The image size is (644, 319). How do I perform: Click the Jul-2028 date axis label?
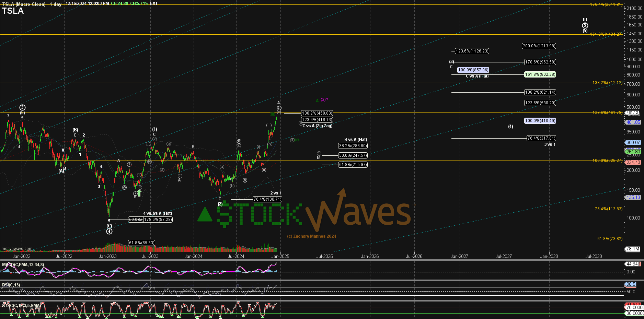(x=594, y=256)
